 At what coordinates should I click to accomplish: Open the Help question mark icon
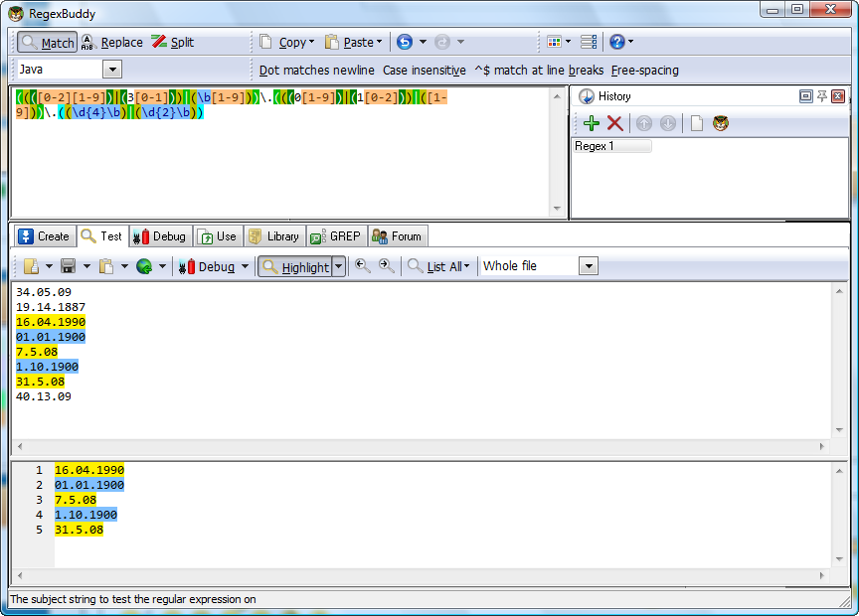pos(617,42)
